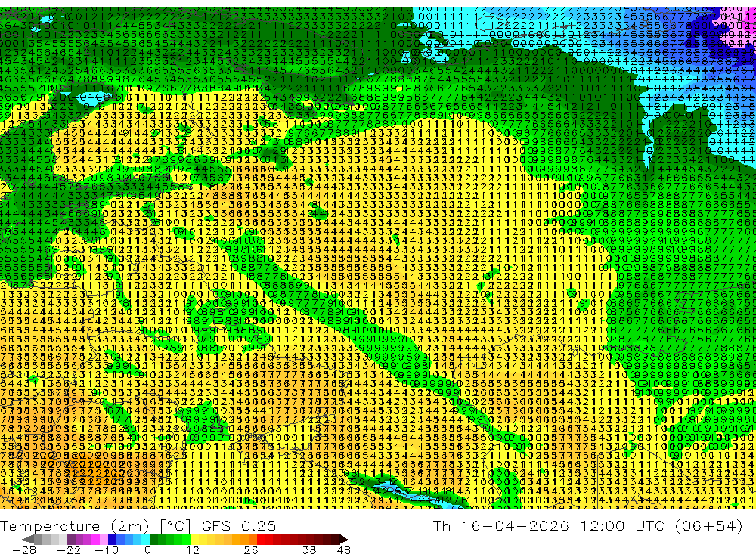Image resolution: width=756 pixels, height=554 pixels.
Task: Pick the cyan swatch just below 0 in legend
Action: coord(145,539)
